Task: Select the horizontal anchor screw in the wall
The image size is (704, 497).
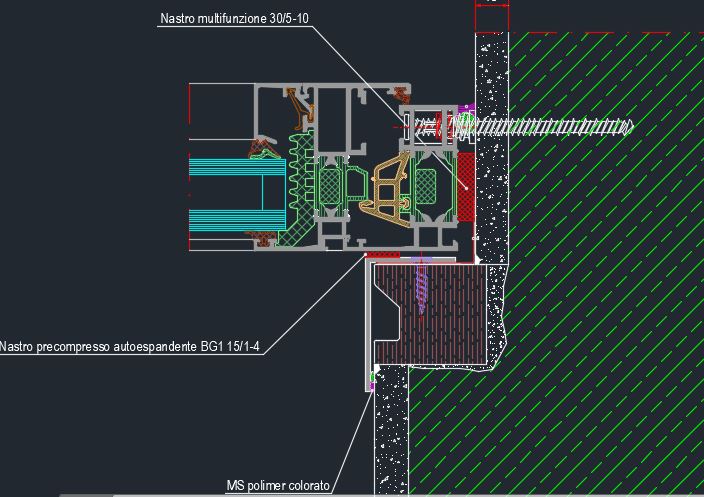Action: (550, 126)
